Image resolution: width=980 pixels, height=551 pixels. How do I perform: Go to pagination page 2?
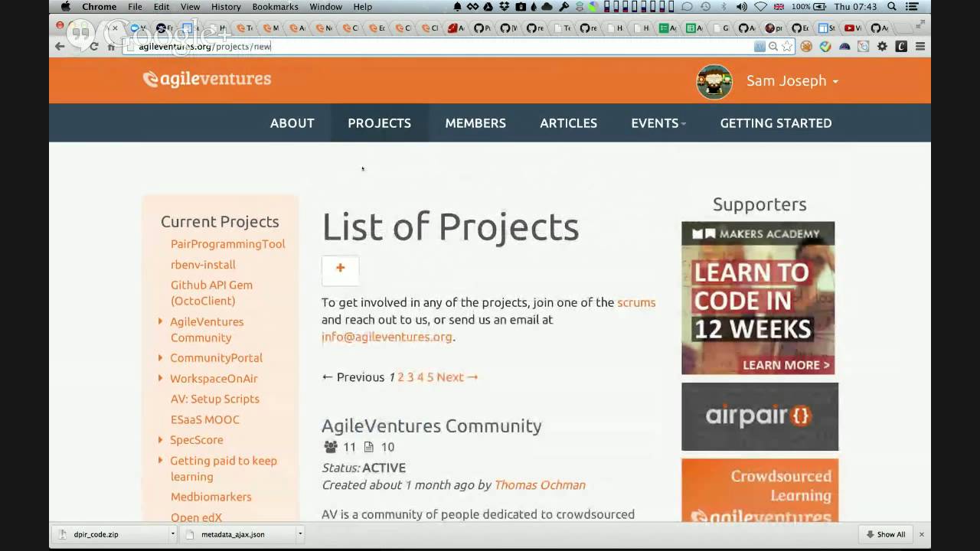(x=400, y=377)
